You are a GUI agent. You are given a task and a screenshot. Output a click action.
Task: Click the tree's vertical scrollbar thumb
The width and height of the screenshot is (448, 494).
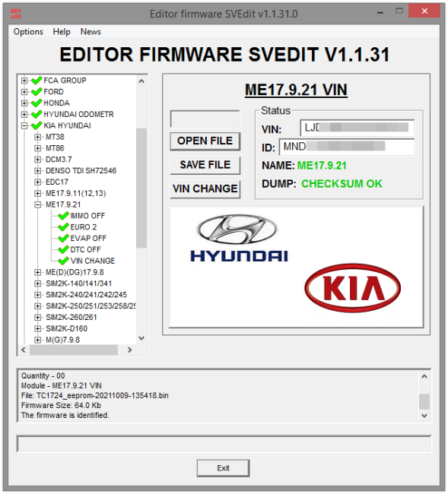(141, 188)
